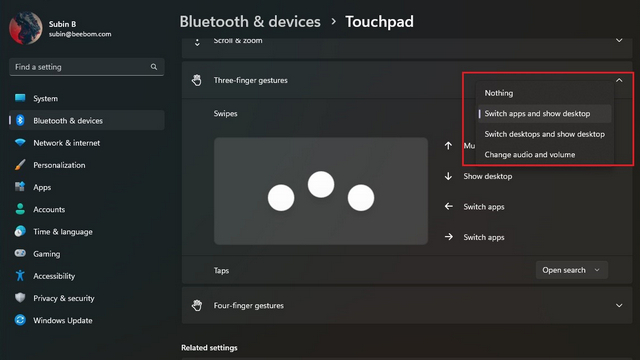Click the Windows Update refresh icon
The height and width of the screenshot is (360, 640).
pyautogui.click(x=20, y=320)
